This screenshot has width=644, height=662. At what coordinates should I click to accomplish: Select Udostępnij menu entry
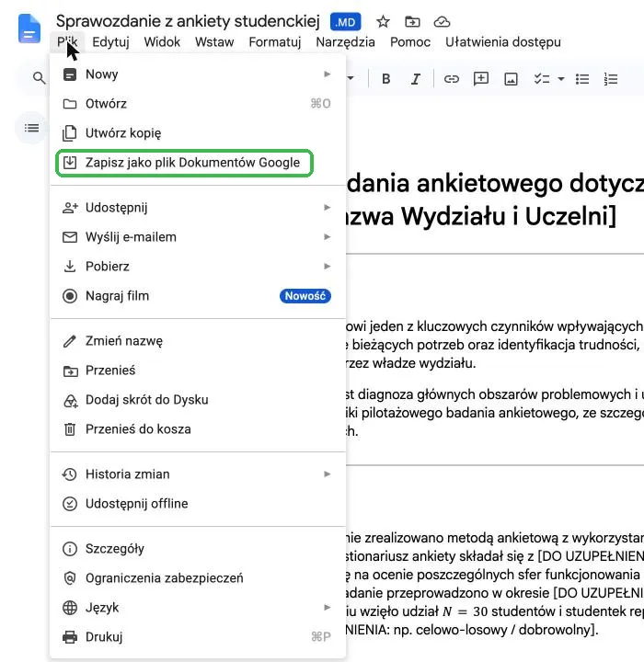pos(198,208)
